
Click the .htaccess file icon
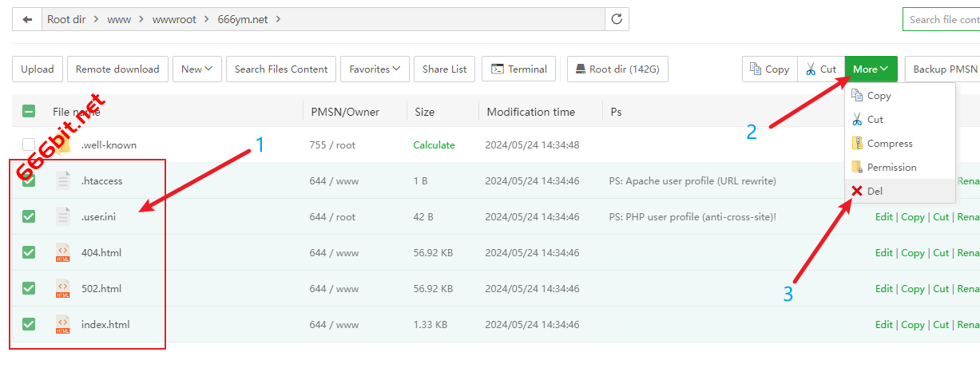pos(63,180)
